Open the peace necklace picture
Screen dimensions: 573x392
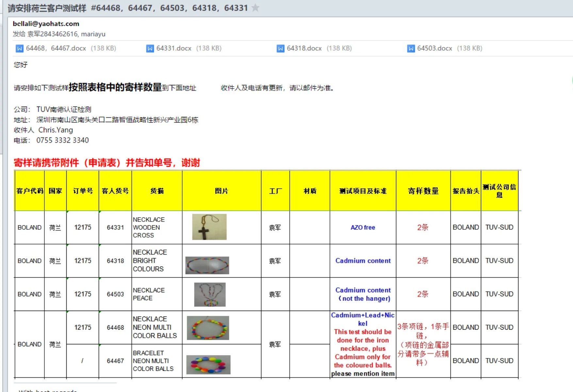(210, 294)
